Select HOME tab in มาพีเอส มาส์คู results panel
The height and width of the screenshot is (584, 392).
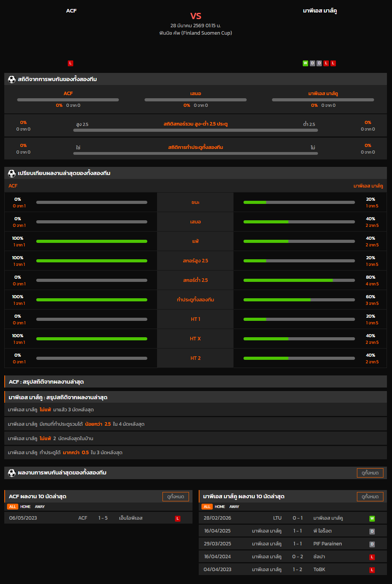(220, 507)
